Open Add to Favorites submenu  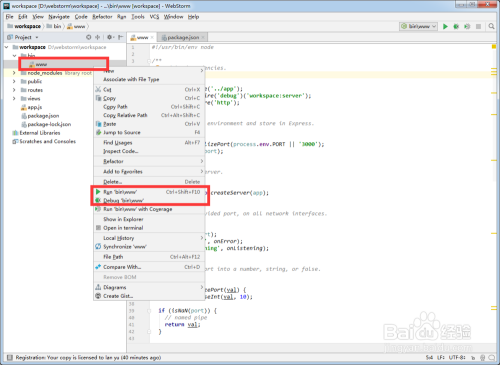point(149,171)
